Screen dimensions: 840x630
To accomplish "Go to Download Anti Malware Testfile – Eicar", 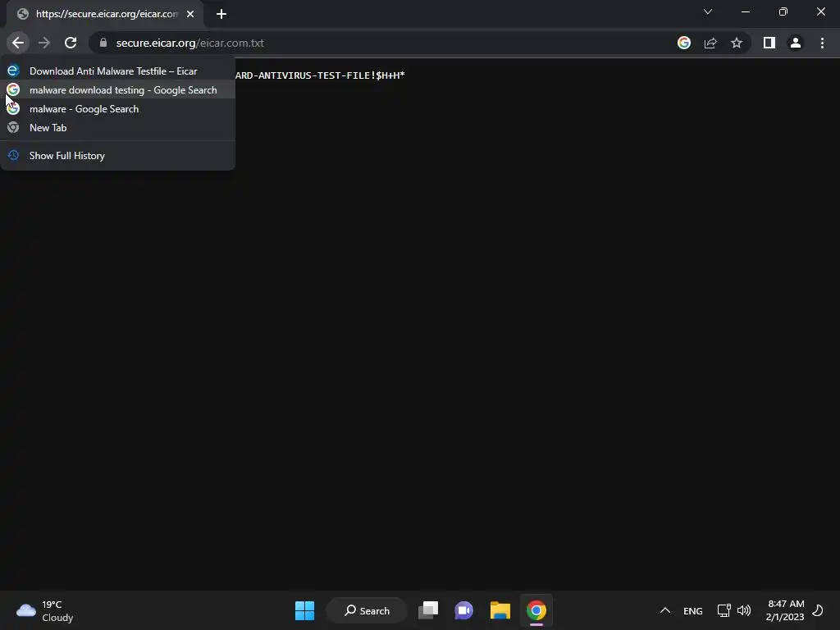I will [118, 71].
